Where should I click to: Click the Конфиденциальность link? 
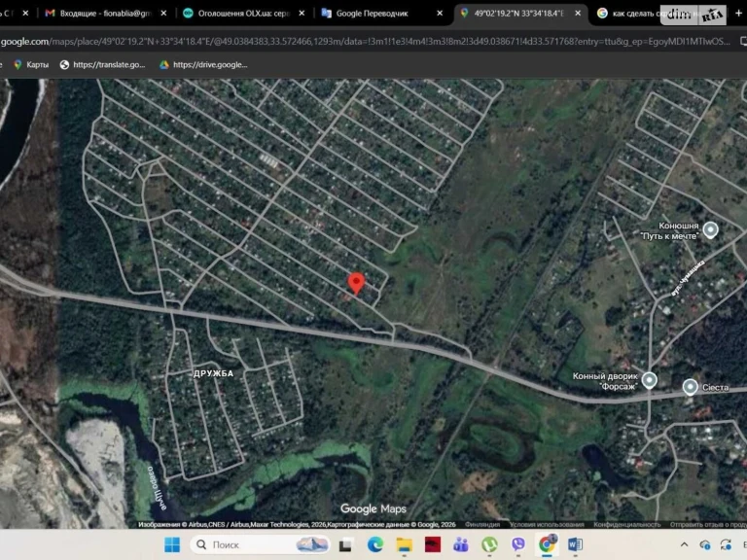(627, 524)
